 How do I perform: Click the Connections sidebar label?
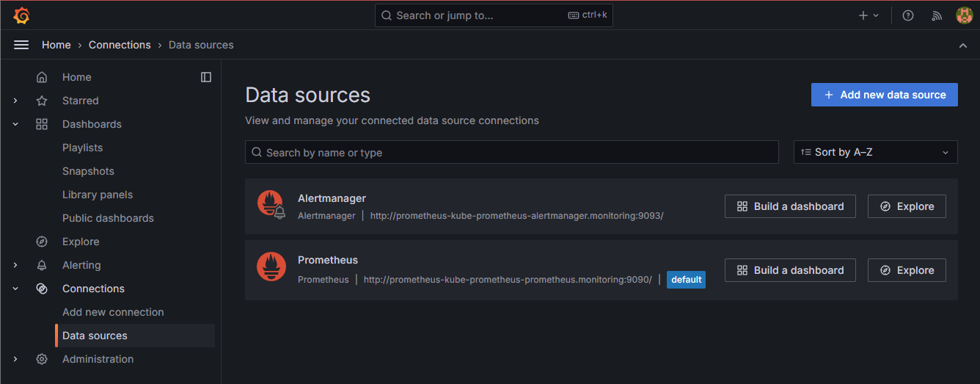coord(93,289)
